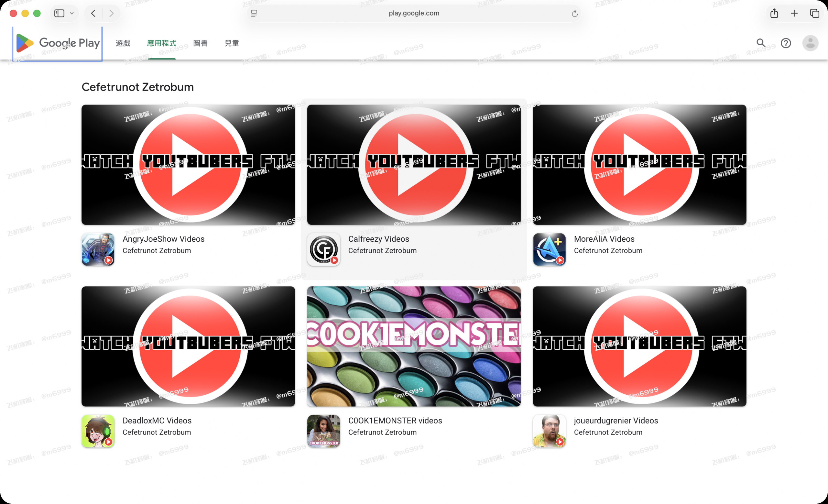
Task: Open C00K1EMONSTER videos app icon
Action: pyautogui.click(x=324, y=431)
